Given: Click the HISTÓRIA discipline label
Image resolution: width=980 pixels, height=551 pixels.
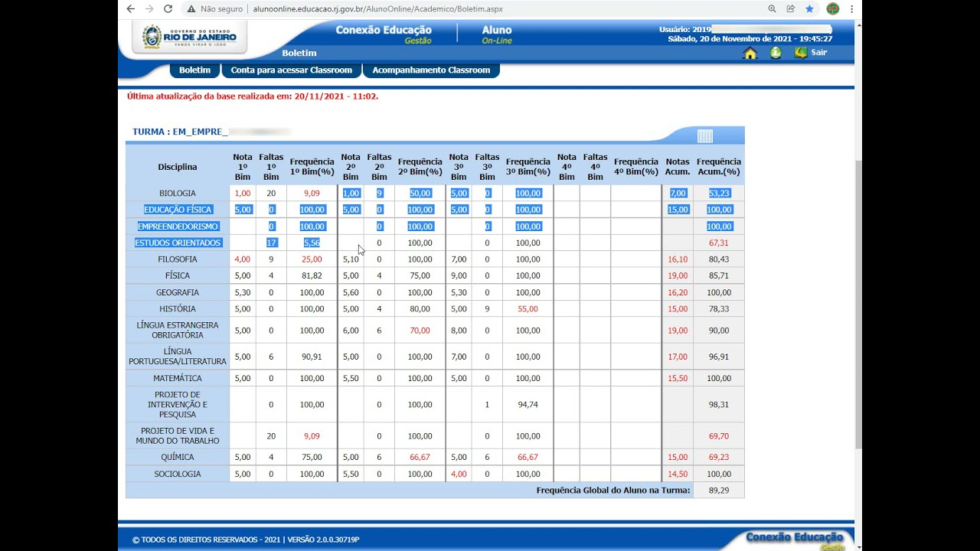Looking at the screenshot, I should tap(178, 309).
